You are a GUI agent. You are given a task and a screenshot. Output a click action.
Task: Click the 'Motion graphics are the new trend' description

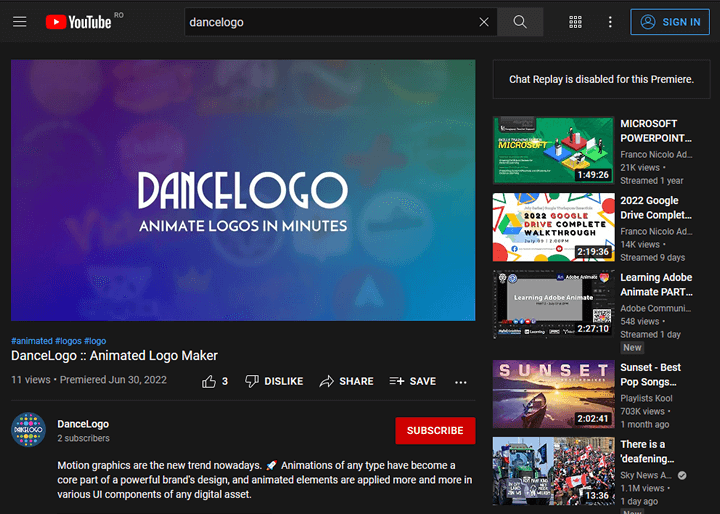click(264, 480)
